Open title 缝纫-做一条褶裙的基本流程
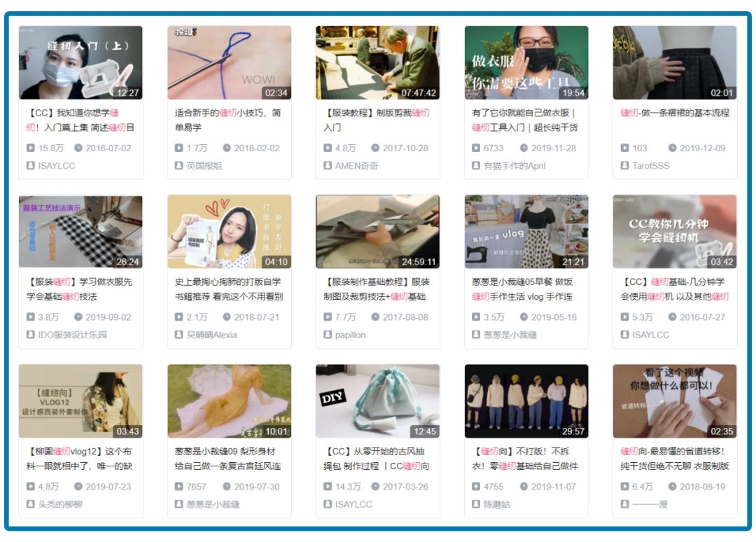 click(x=675, y=113)
